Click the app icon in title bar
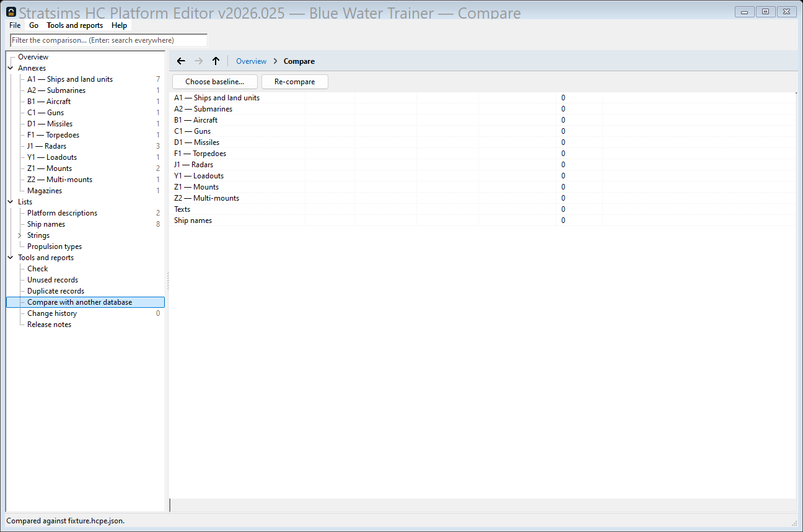This screenshot has width=803, height=532. pos(11,12)
